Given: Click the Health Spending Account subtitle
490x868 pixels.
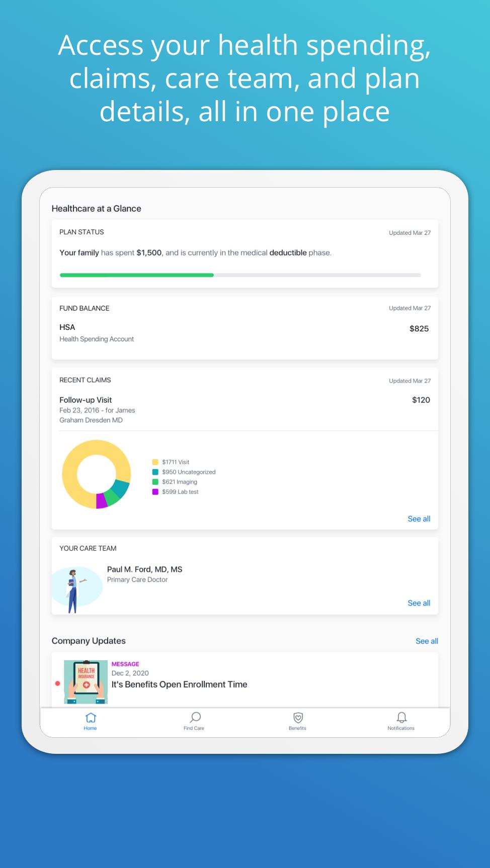Looking at the screenshot, I should [x=97, y=339].
